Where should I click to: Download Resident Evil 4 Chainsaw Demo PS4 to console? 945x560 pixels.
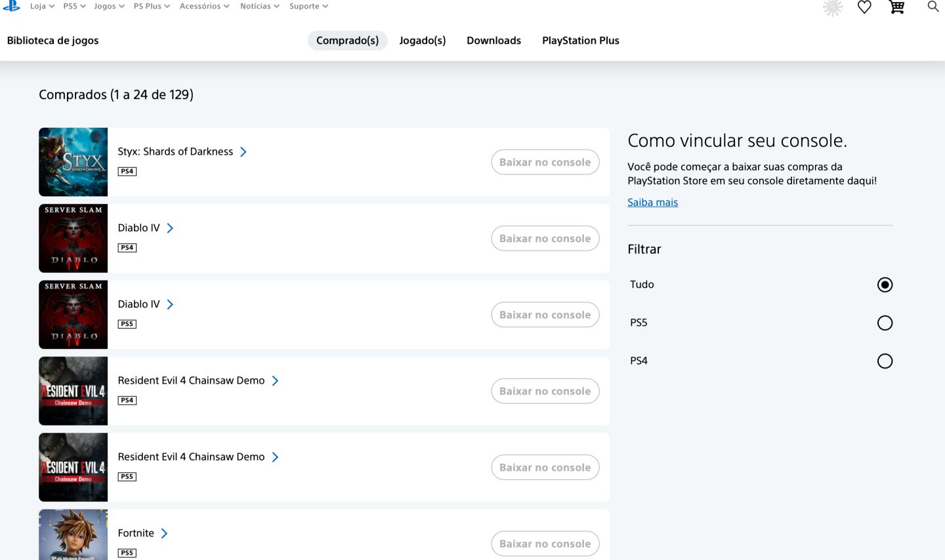tap(545, 391)
